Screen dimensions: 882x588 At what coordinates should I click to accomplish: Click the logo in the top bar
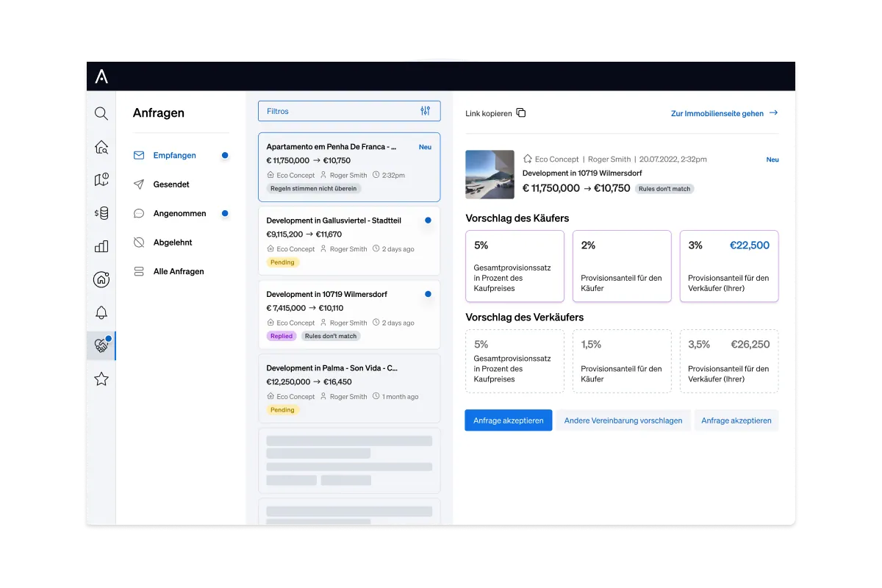pos(101,76)
